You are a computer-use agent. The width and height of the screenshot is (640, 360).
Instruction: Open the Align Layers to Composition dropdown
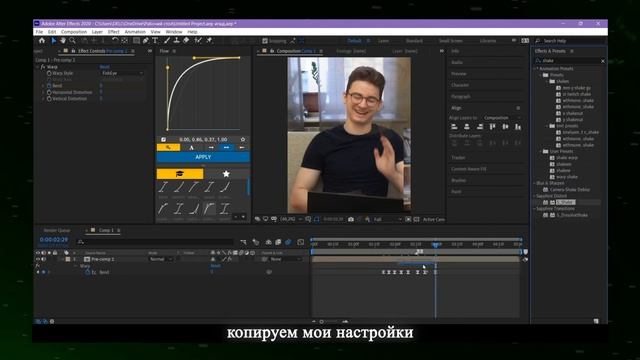coord(502,118)
